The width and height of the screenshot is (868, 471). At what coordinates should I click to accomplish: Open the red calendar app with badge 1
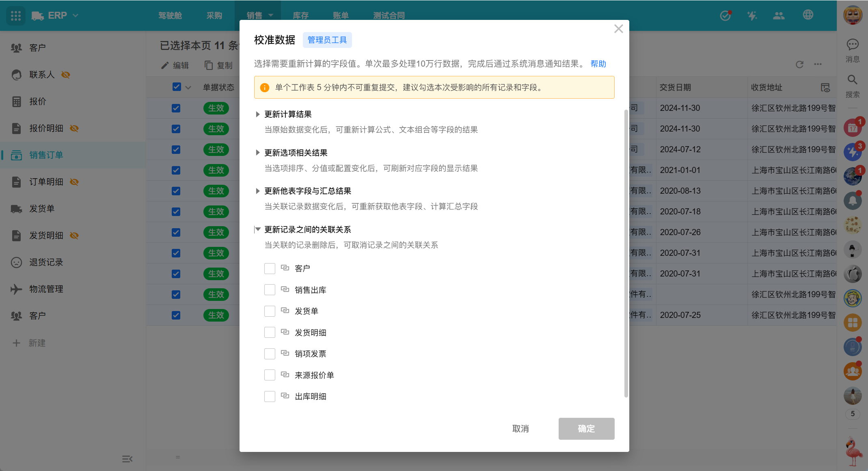point(853,128)
